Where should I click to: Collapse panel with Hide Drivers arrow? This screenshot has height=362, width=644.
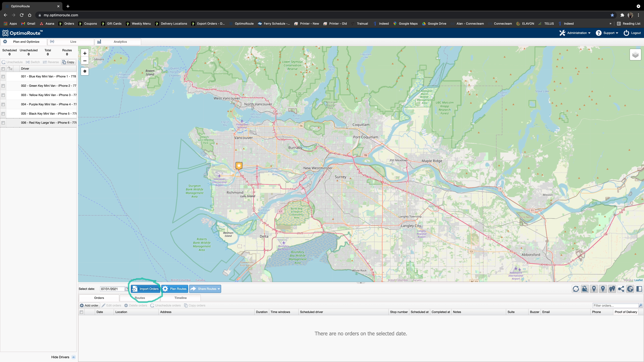(73, 357)
